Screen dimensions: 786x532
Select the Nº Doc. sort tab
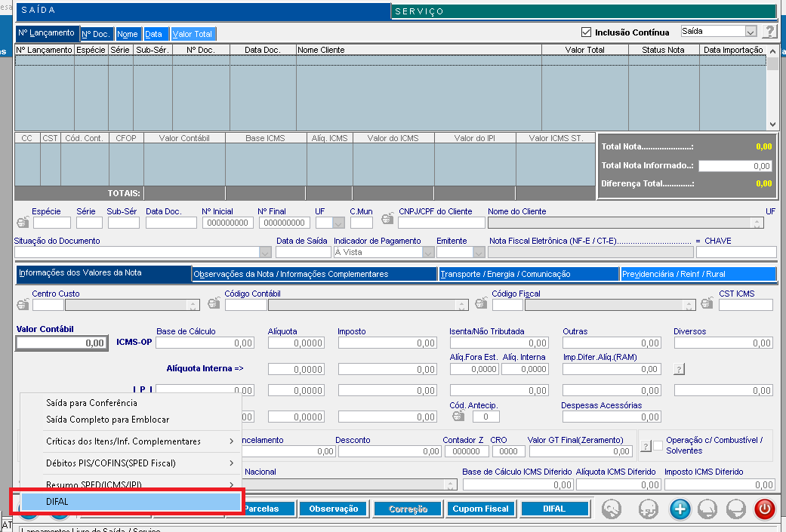tap(96, 34)
